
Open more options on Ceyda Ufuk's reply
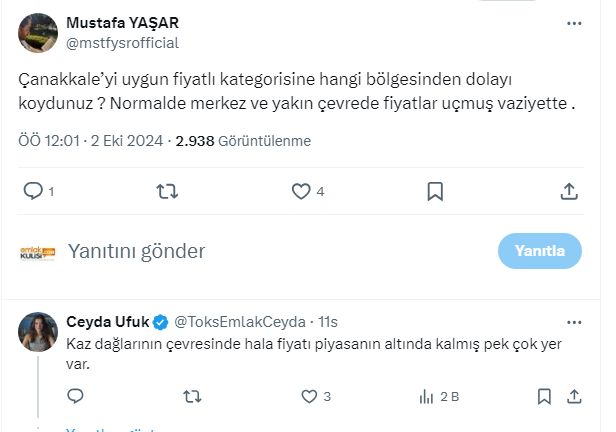[x=573, y=322]
